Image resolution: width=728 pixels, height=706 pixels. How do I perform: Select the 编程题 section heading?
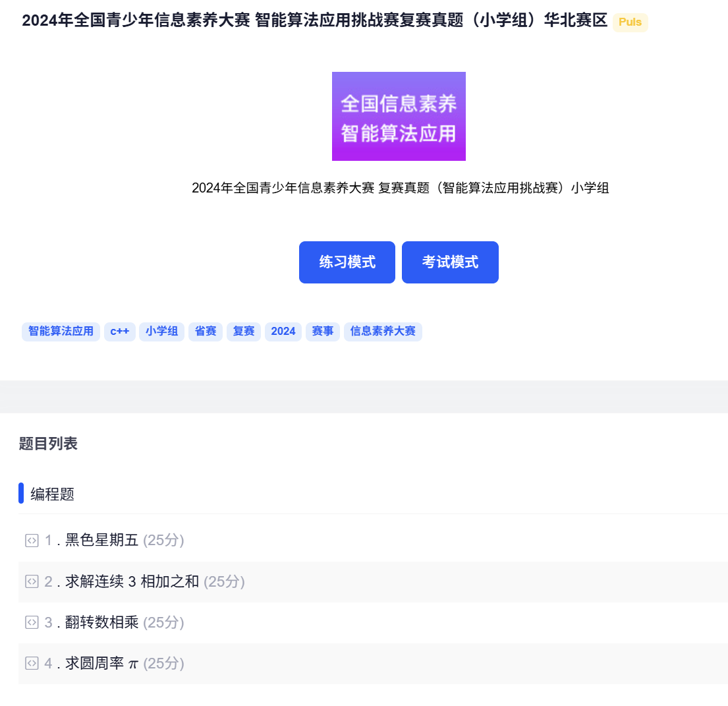[53, 494]
